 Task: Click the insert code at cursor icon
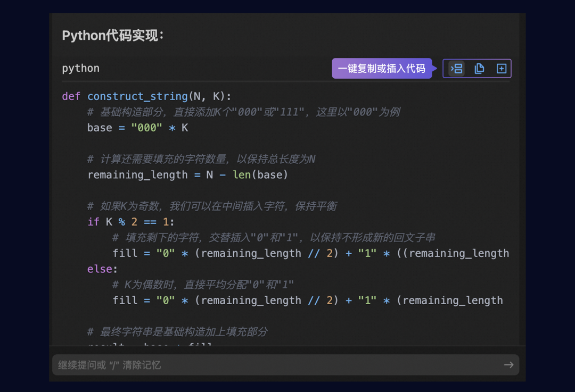pos(457,69)
